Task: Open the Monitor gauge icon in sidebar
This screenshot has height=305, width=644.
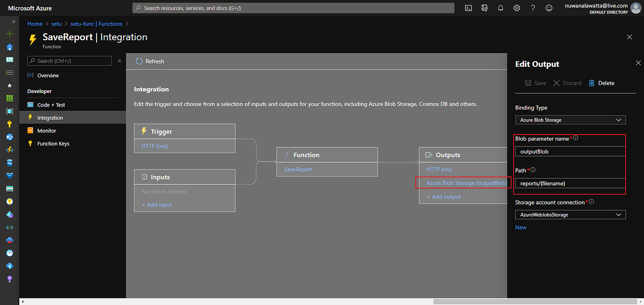Action: 10,253
